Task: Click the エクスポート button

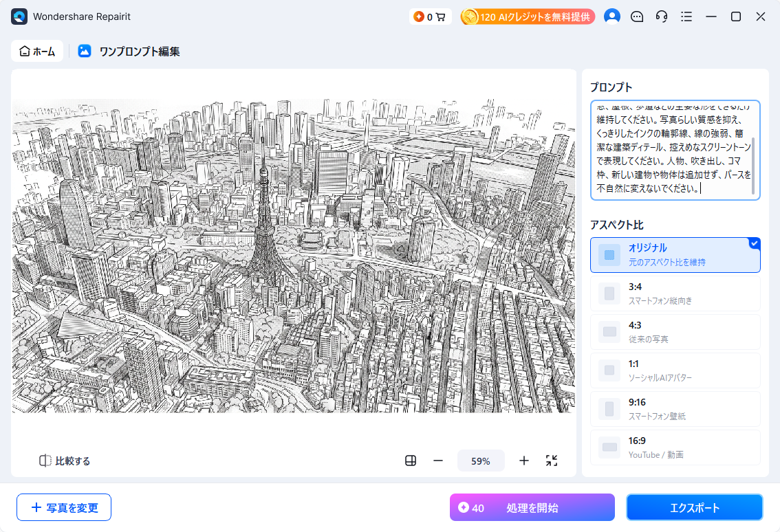Action: point(695,507)
